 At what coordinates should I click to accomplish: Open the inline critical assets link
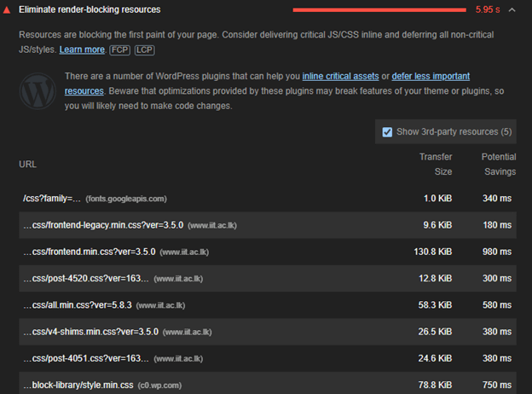339,77
